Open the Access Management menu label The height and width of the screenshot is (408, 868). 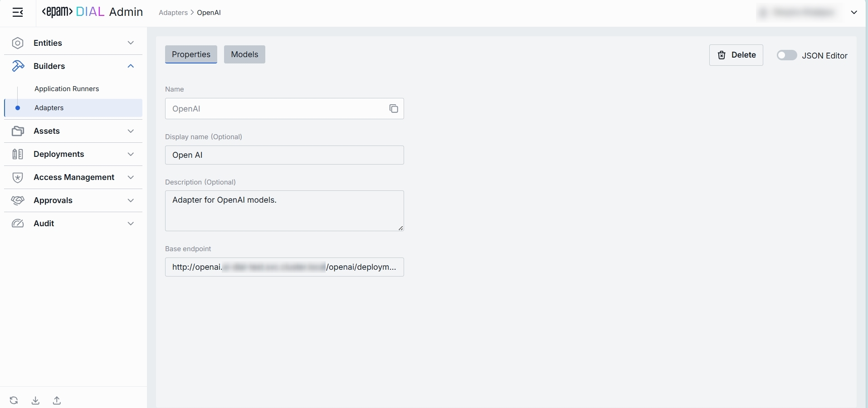point(74,177)
